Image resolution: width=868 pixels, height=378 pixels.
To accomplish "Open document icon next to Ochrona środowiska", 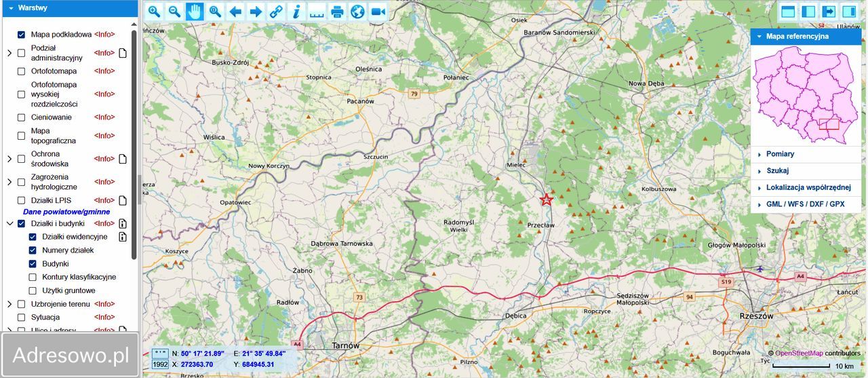I will point(123,159).
